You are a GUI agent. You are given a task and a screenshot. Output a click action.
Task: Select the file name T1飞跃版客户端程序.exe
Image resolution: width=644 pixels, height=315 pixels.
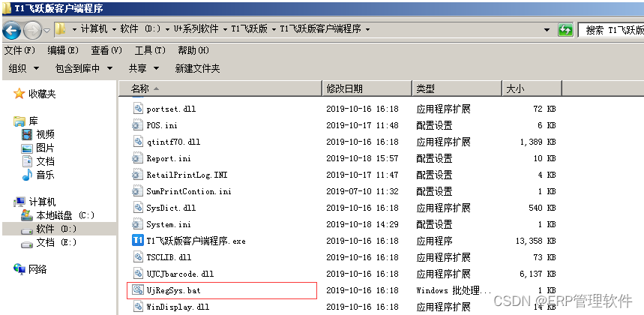pyautogui.click(x=196, y=241)
